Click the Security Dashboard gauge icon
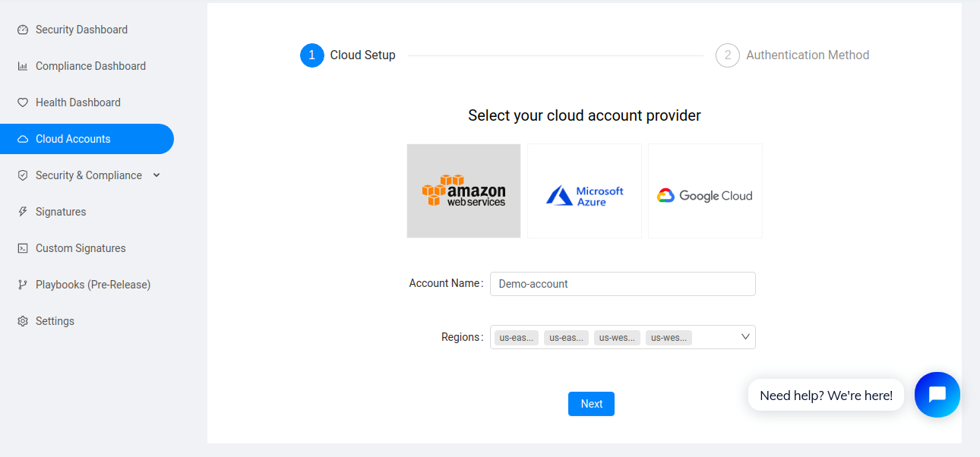The width and height of the screenshot is (980, 457). tap(23, 30)
